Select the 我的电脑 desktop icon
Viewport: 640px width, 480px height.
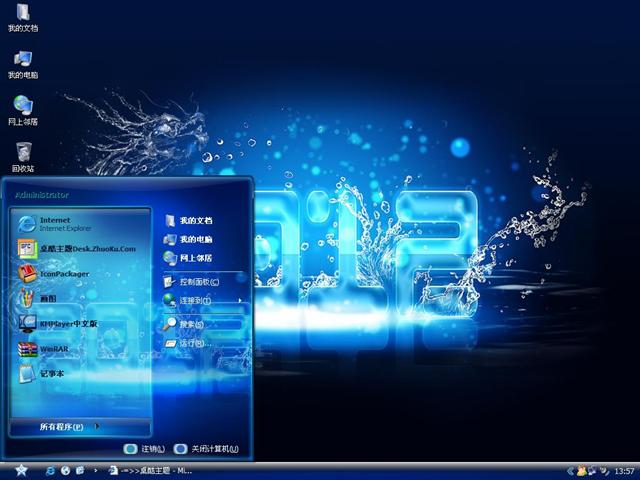tap(22, 60)
